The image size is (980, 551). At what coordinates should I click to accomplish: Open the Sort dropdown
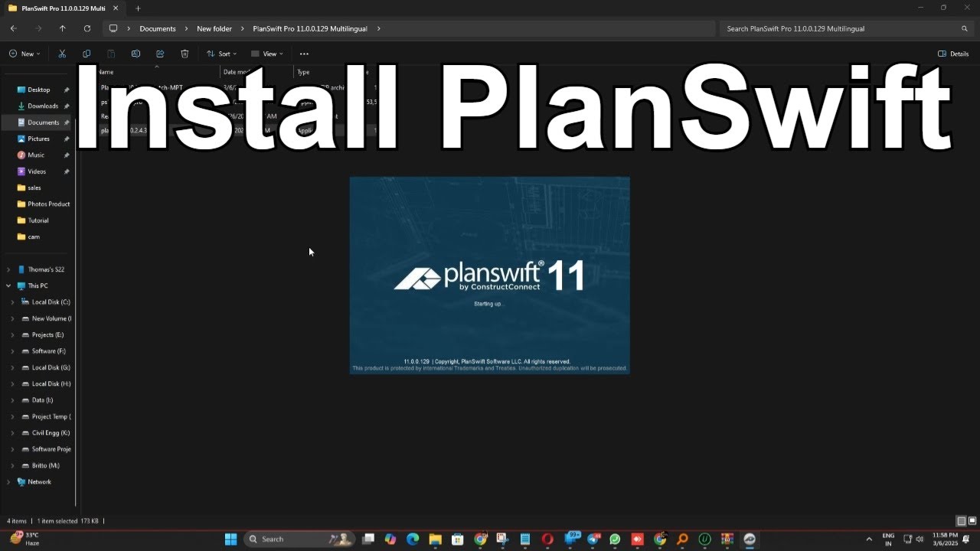[221, 54]
